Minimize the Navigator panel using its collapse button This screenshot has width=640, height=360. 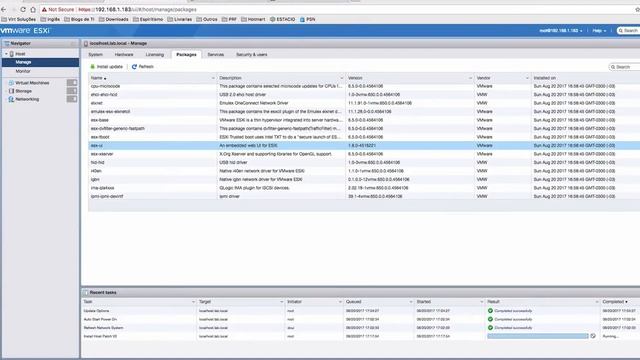click(x=73, y=43)
